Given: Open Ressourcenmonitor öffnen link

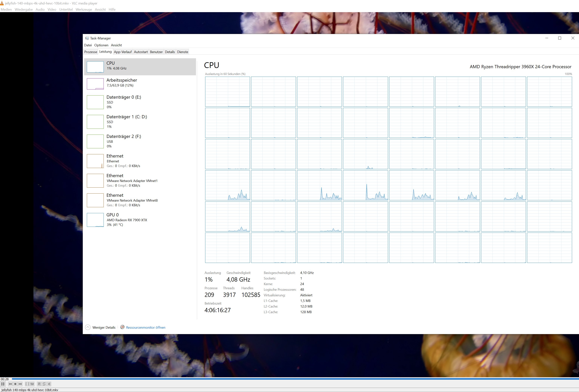Looking at the screenshot, I should click(x=146, y=328).
